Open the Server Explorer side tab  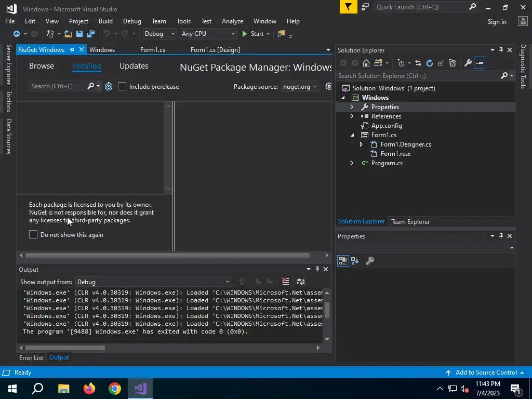(9, 64)
